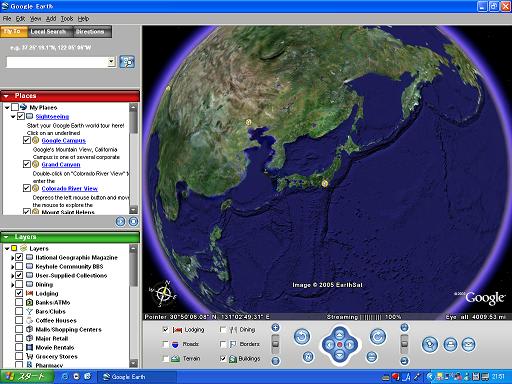Click the Windows Start button
Screen dimensions: 512x384
(27, 377)
